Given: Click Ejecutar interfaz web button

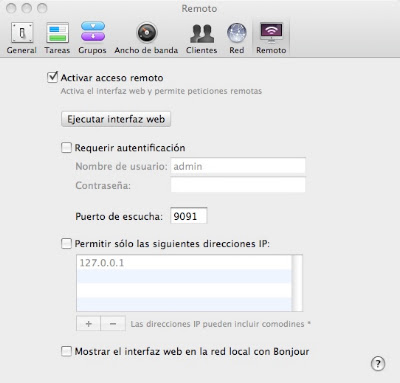Looking at the screenshot, I should tap(116, 119).
